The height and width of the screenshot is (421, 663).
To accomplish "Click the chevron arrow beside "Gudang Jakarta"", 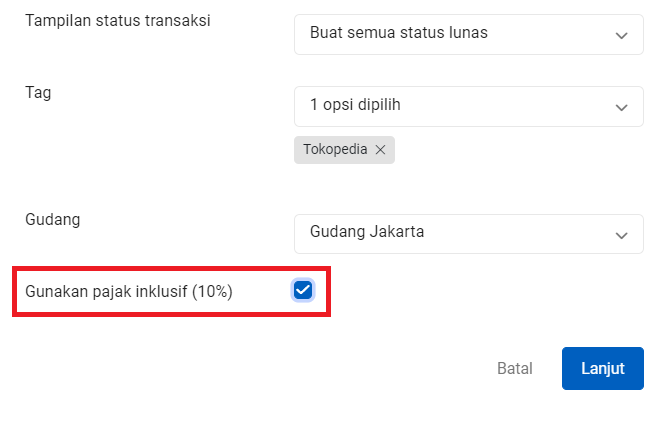I will tap(621, 235).
